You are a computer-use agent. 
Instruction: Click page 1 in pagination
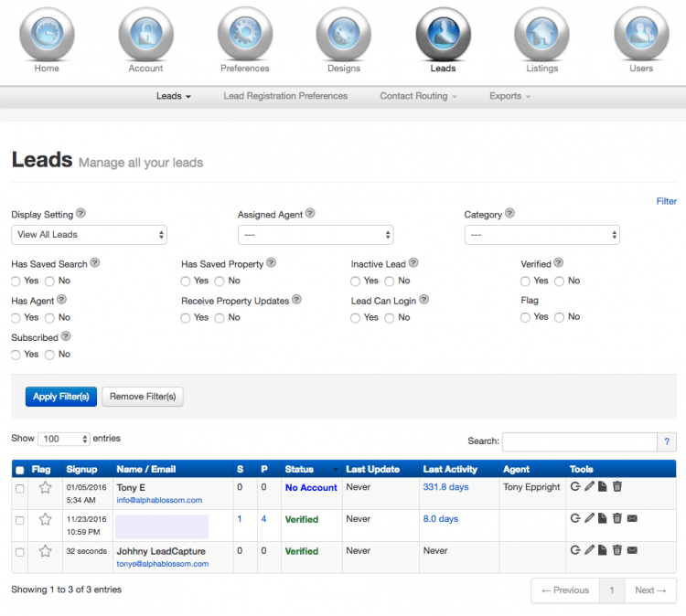(612, 590)
